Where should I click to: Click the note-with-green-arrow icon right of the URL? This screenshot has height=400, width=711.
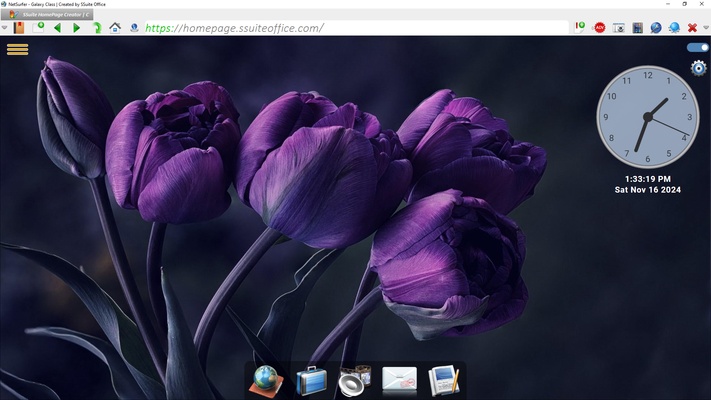[x=580, y=27]
